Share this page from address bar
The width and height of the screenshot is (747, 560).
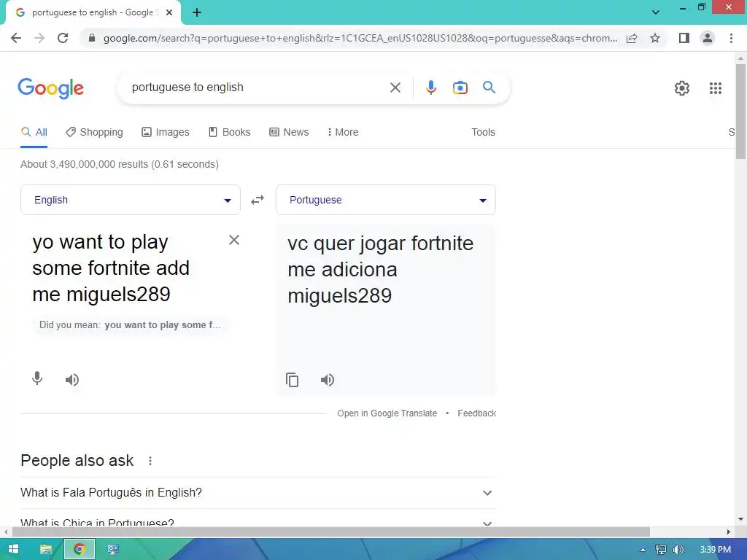tap(632, 38)
